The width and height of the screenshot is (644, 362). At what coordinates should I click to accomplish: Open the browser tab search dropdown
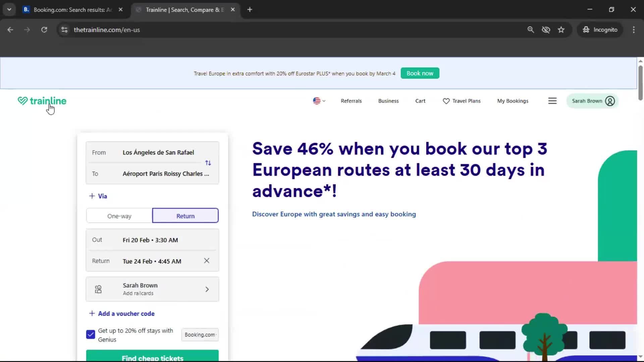(9, 9)
